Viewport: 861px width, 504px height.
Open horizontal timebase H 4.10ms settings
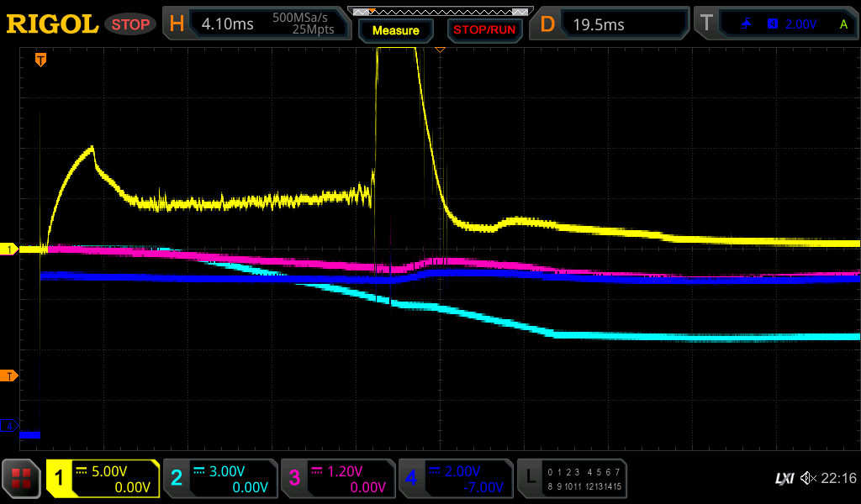(x=256, y=24)
